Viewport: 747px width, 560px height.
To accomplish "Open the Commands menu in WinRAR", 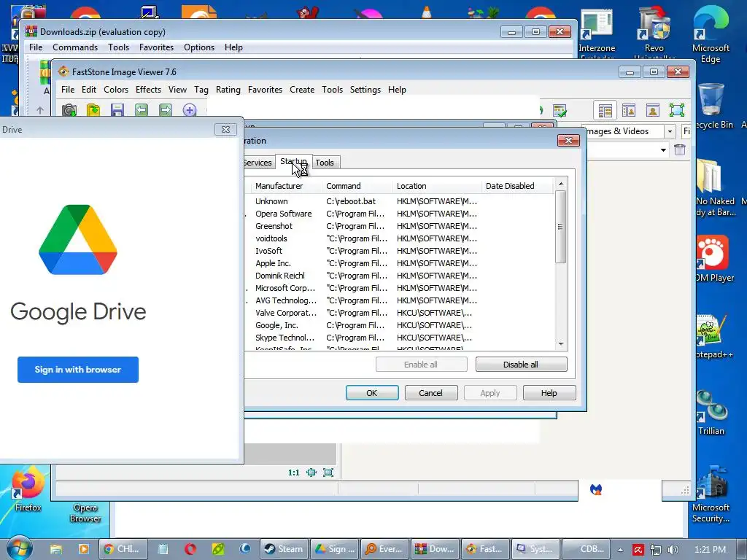I will [75, 47].
